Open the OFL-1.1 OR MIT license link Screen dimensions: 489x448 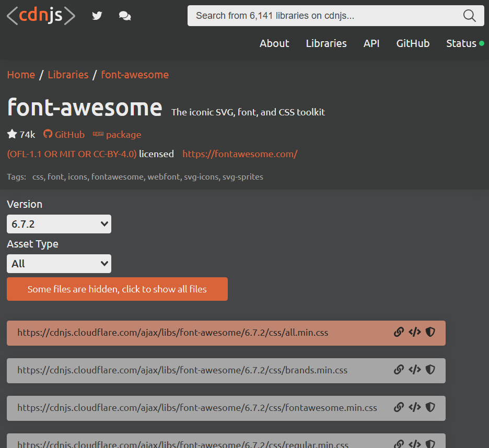pos(72,154)
